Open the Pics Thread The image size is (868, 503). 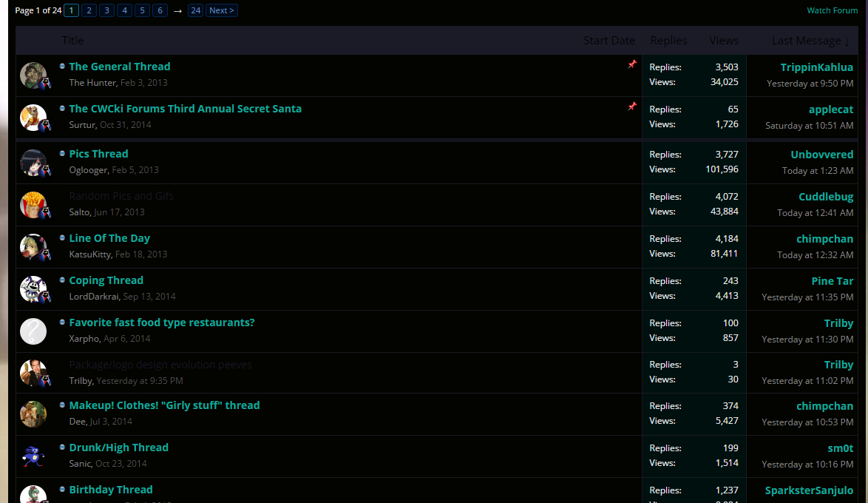[x=98, y=154]
